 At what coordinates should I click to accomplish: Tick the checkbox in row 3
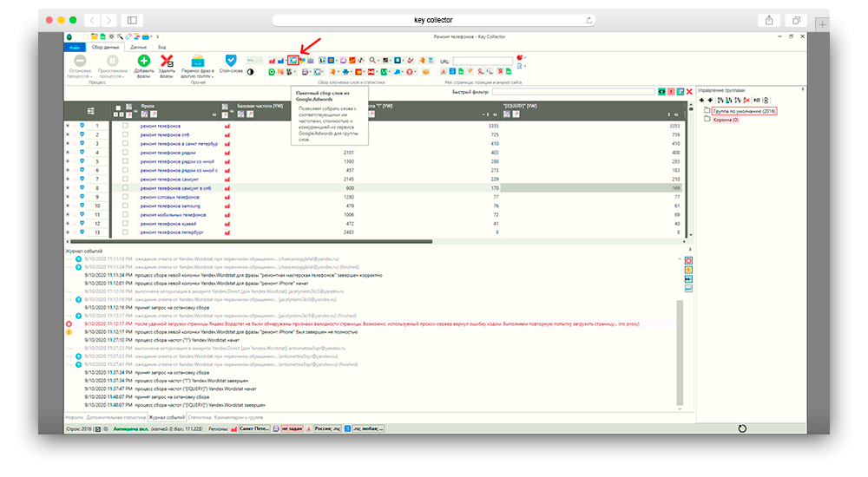pyautogui.click(x=125, y=143)
